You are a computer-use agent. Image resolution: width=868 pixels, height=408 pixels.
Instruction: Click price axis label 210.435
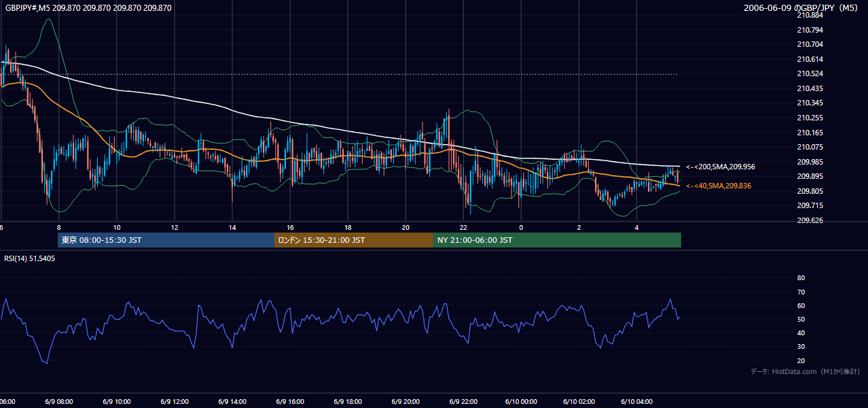click(x=810, y=88)
